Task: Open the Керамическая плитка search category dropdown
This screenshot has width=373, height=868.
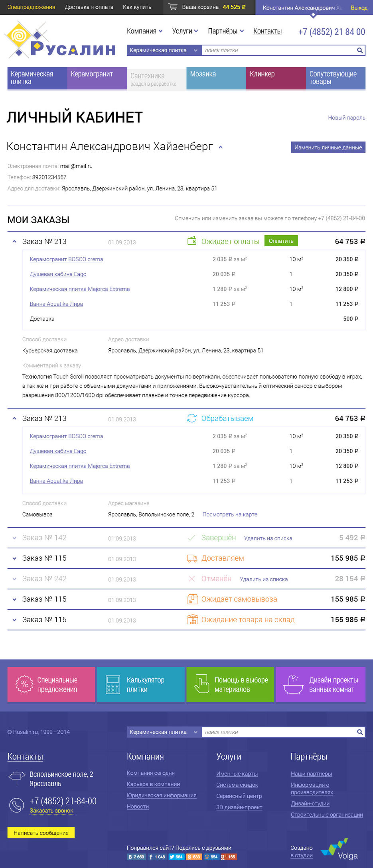Action: [x=163, y=50]
